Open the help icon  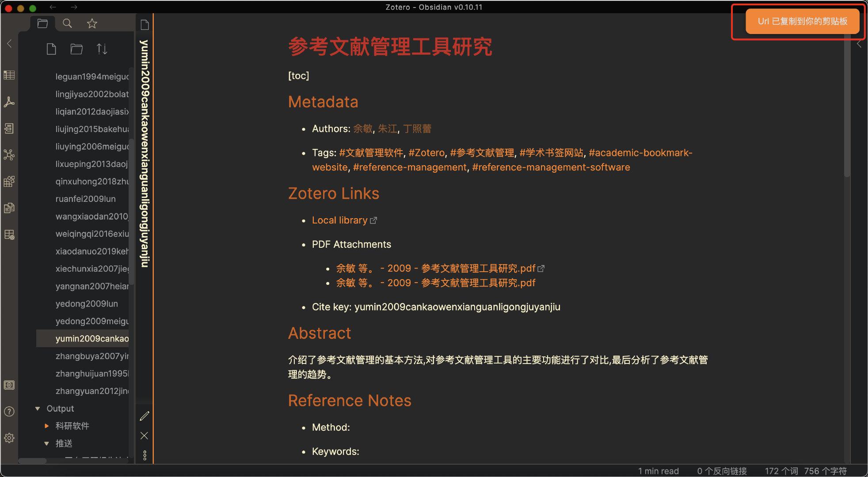(x=9, y=412)
